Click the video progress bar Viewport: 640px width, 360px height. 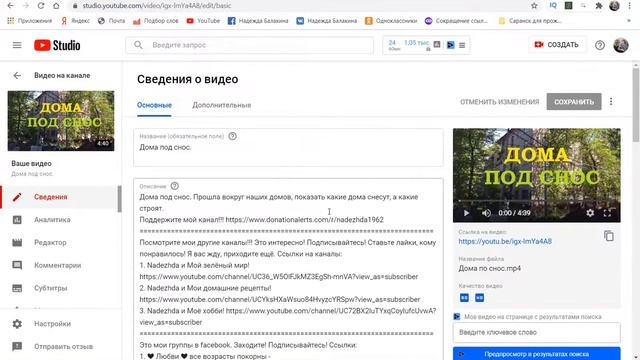tap(537, 201)
